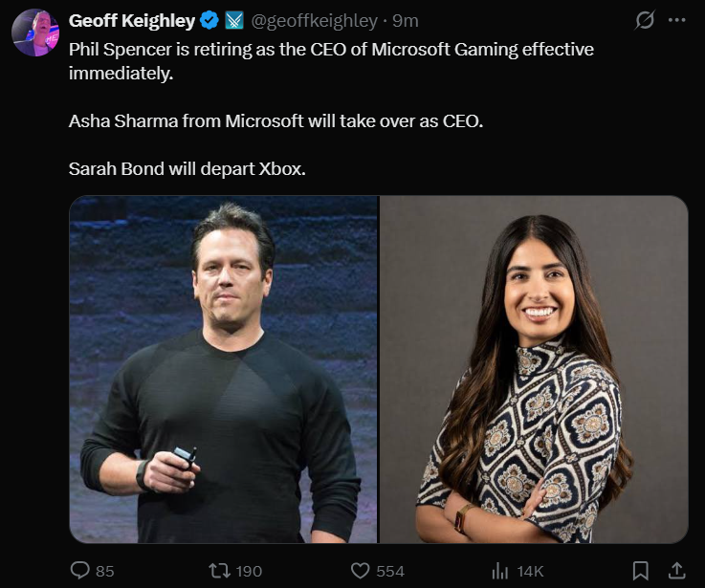The height and width of the screenshot is (588, 705).
Task: Open the left photo of the man on stage
Action: click(224, 370)
